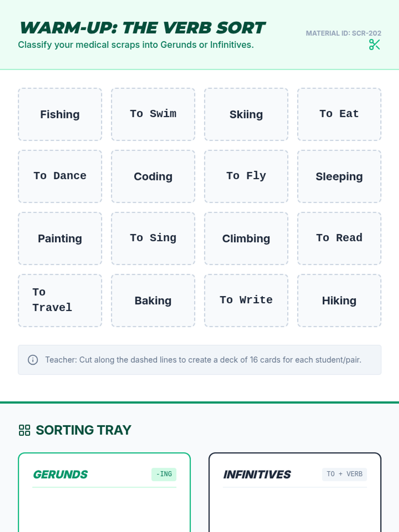The width and height of the screenshot is (399, 532).
Task: Click the grid icon beside Sorting Tray
Action: [x=25, y=430]
